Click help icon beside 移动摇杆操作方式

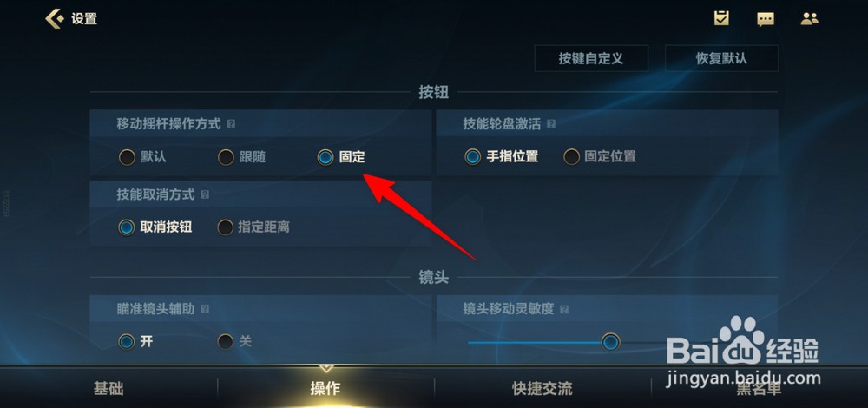click(x=231, y=124)
